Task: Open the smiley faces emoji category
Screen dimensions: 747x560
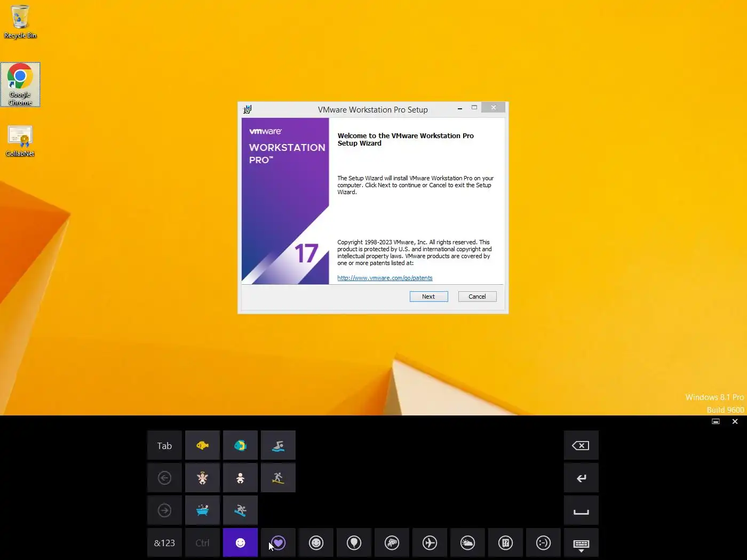Action: tap(316, 543)
